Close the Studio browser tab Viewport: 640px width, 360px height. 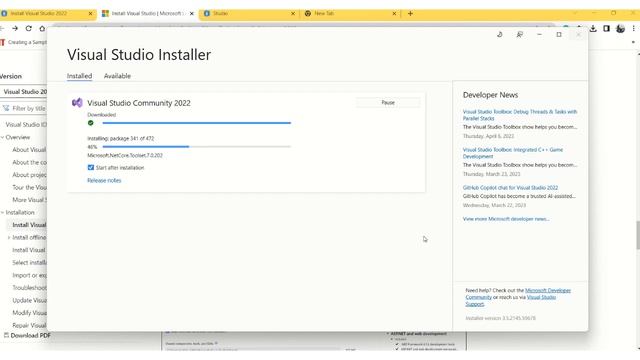[x=293, y=13]
